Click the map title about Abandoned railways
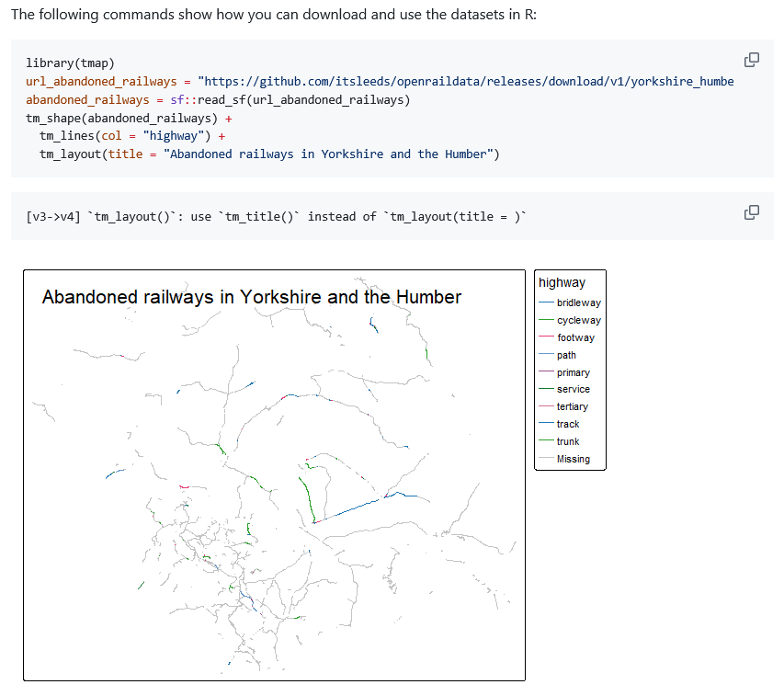 tap(251, 297)
